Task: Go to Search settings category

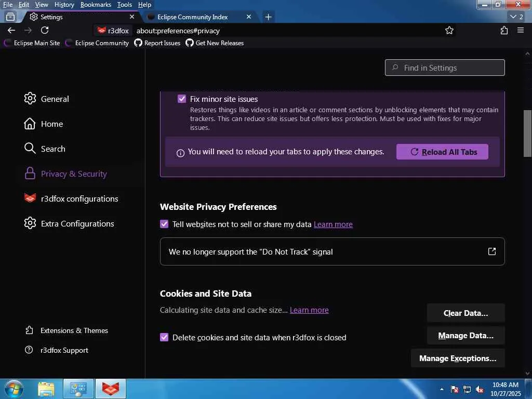Action: (x=45, y=149)
